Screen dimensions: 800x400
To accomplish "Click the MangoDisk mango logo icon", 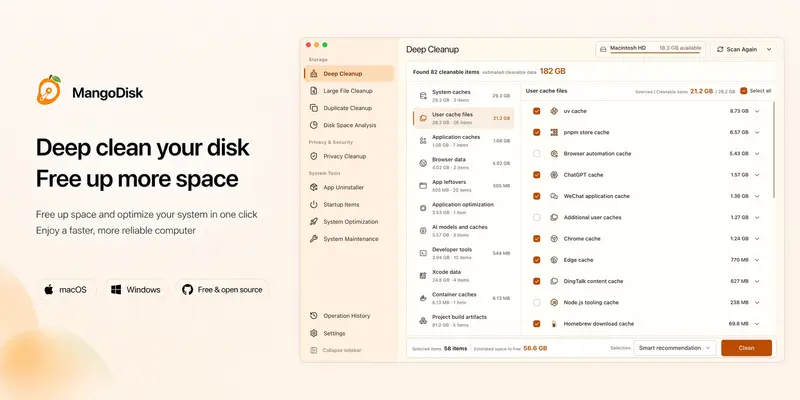I will click(x=48, y=90).
